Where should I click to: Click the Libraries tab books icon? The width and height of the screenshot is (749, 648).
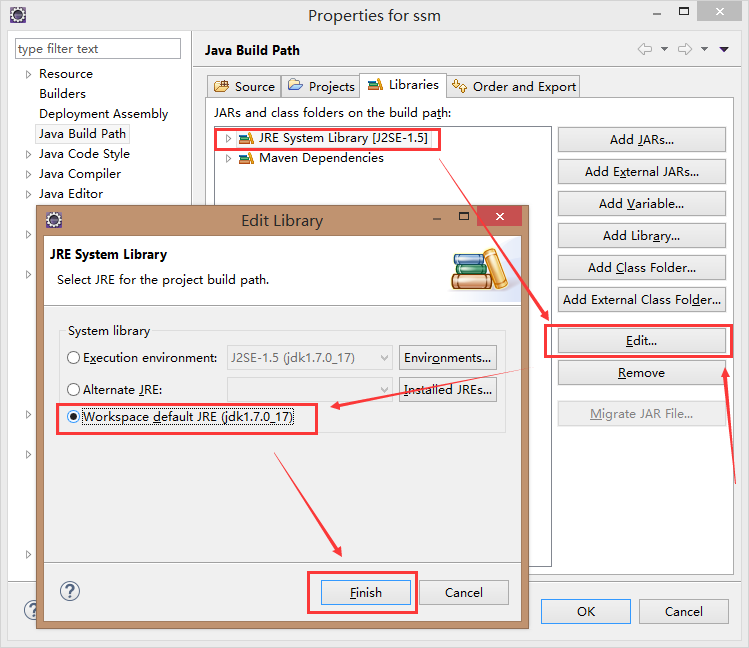[375, 85]
